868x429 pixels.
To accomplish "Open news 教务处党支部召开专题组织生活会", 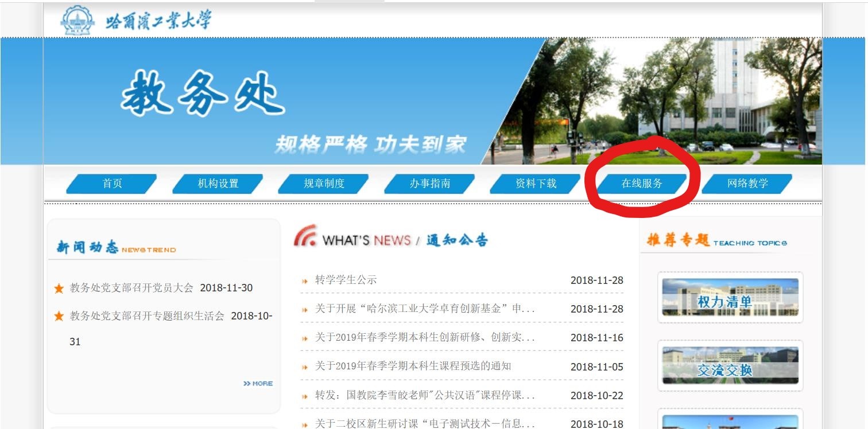I will point(147,315).
